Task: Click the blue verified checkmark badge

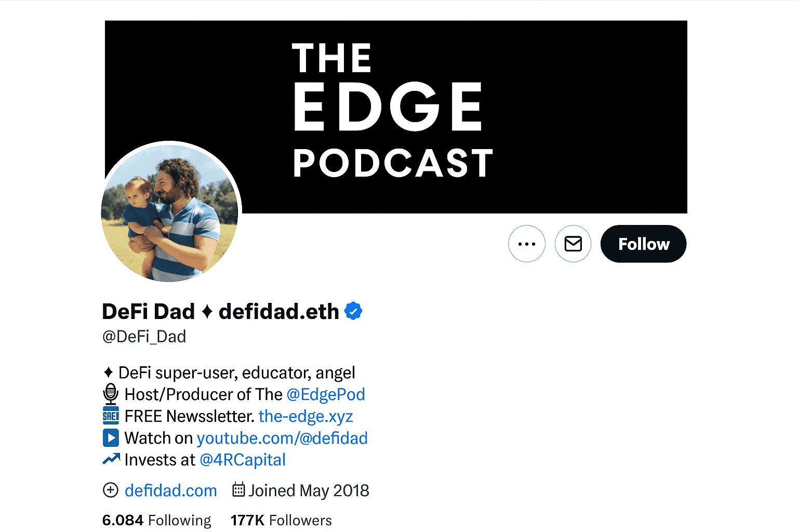Action: pyautogui.click(x=353, y=311)
